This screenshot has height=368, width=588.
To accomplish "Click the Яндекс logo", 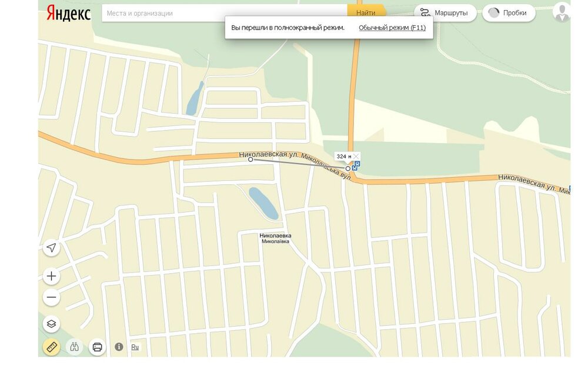I will pos(69,13).
